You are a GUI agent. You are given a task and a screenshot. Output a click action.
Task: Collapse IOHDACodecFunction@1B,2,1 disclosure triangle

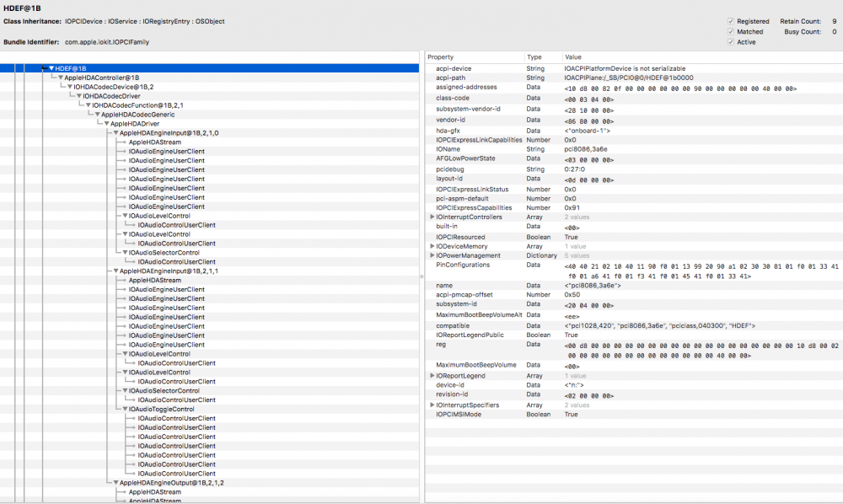89,105
